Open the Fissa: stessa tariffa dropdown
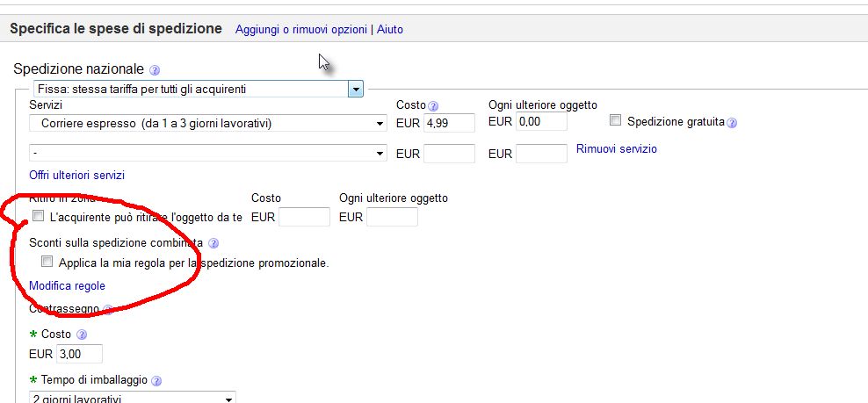This screenshot has width=868, height=403. pos(356,89)
